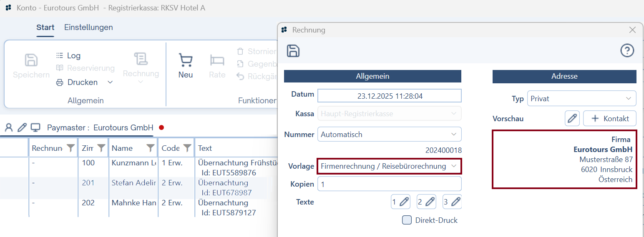The height and width of the screenshot is (237, 644).
Task: Click the + Kontakt button
Action: (x=609, y=118)
